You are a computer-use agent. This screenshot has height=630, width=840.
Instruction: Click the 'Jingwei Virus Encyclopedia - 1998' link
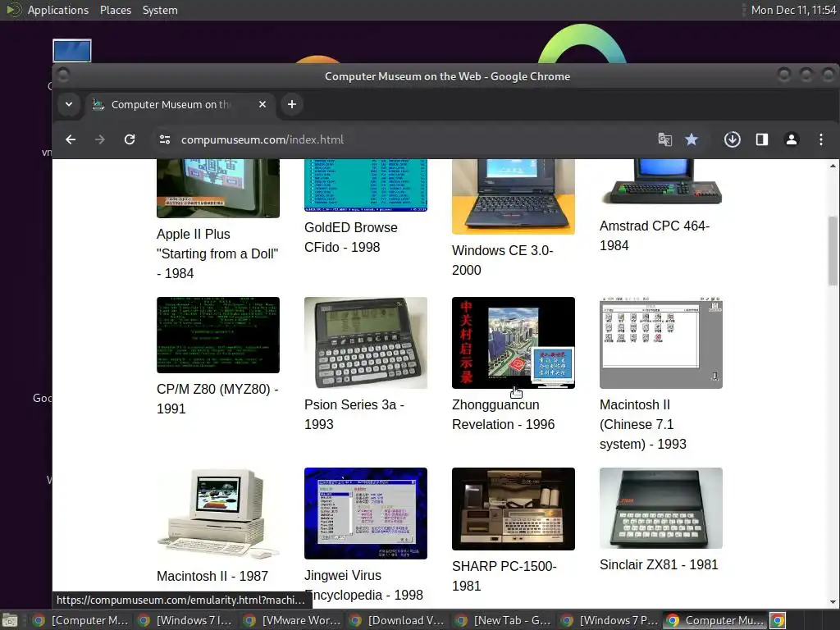pyautogui.click(x=363, y=585)
